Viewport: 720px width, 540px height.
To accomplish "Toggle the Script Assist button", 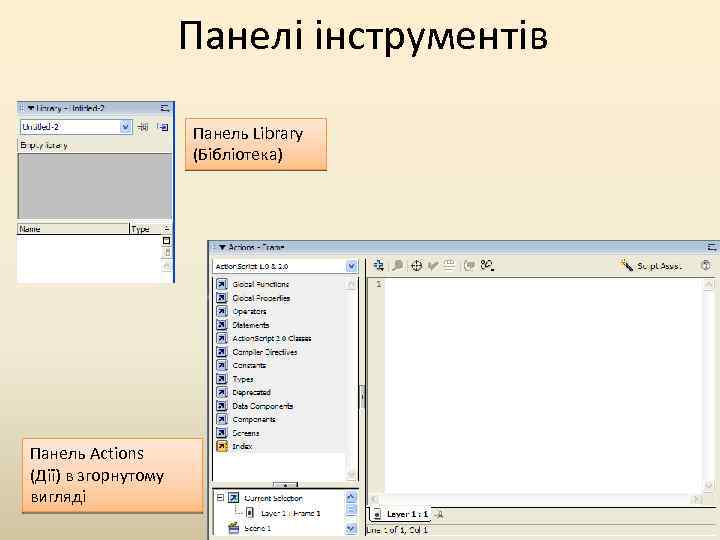I will click(x=651, y=265).
